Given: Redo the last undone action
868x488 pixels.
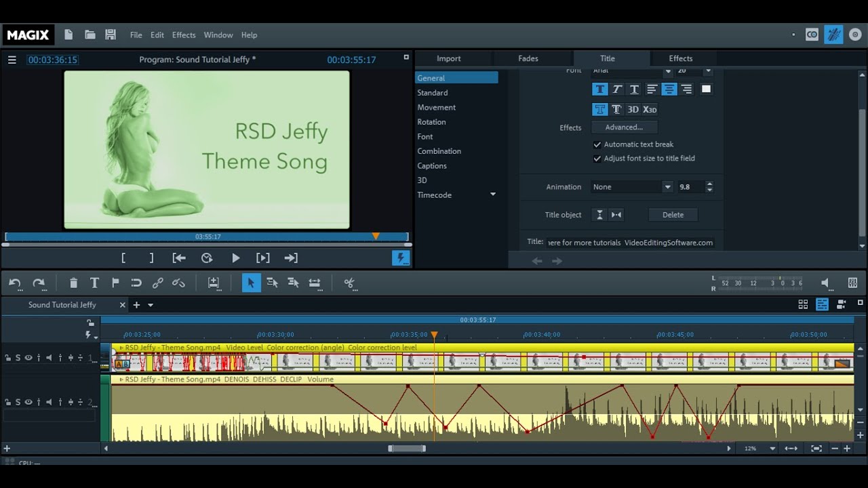Looking at the screenshot, I should (x=39, y=283).
